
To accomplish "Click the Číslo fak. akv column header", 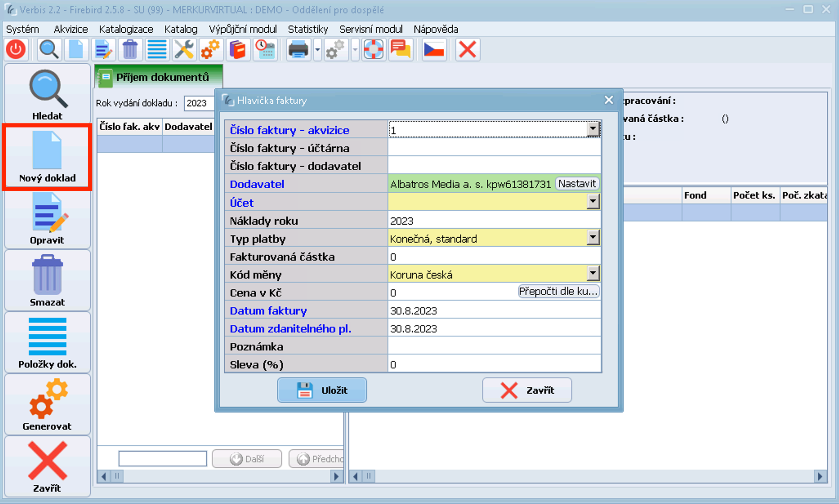I will tap(130, 127).
